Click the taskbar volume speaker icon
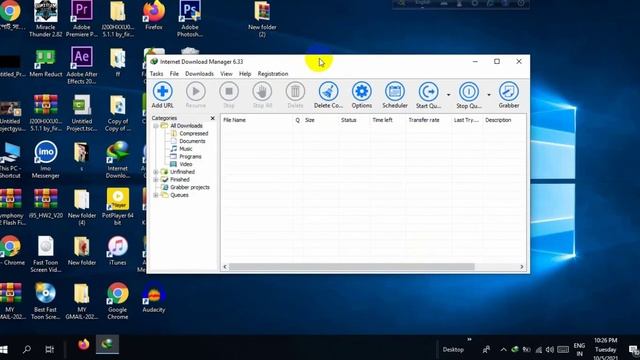The width and height of the screenshot is (640, 360). coord(550,350)
